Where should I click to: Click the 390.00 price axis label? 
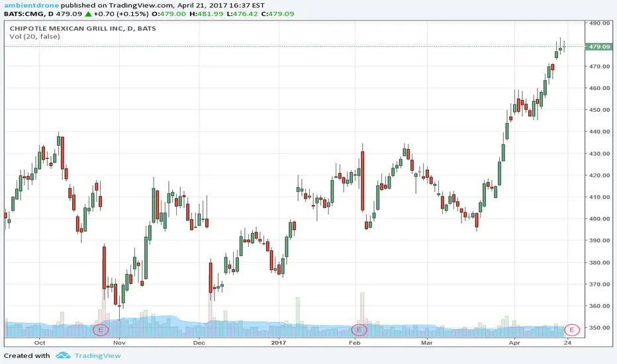[x=599, y=240]
